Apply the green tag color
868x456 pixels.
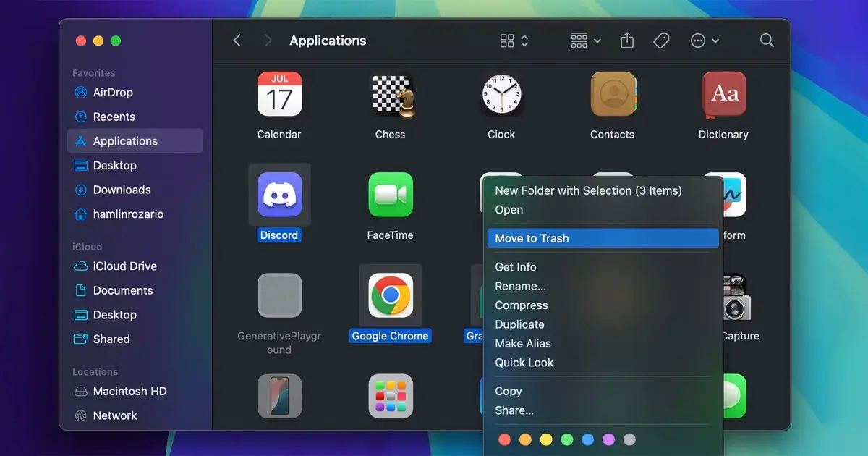coord(567,439)
